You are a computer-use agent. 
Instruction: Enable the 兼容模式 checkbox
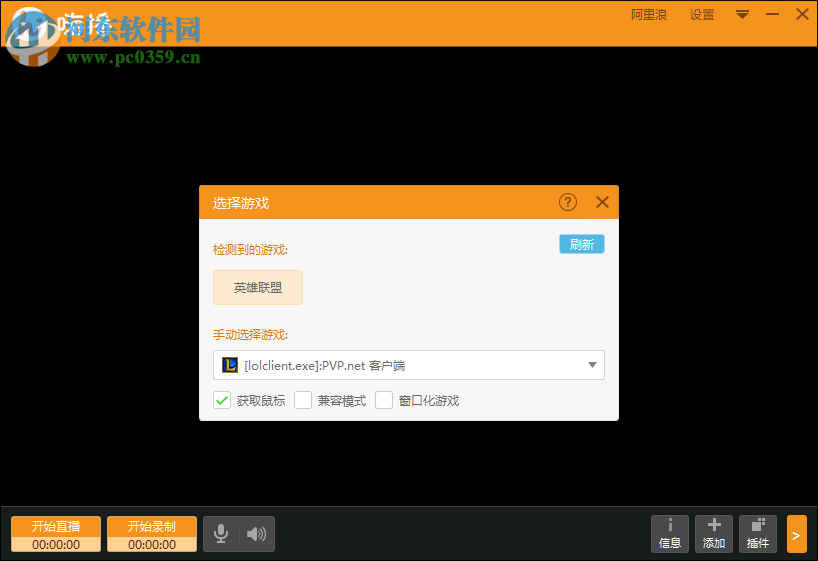[x=303, y=400]
